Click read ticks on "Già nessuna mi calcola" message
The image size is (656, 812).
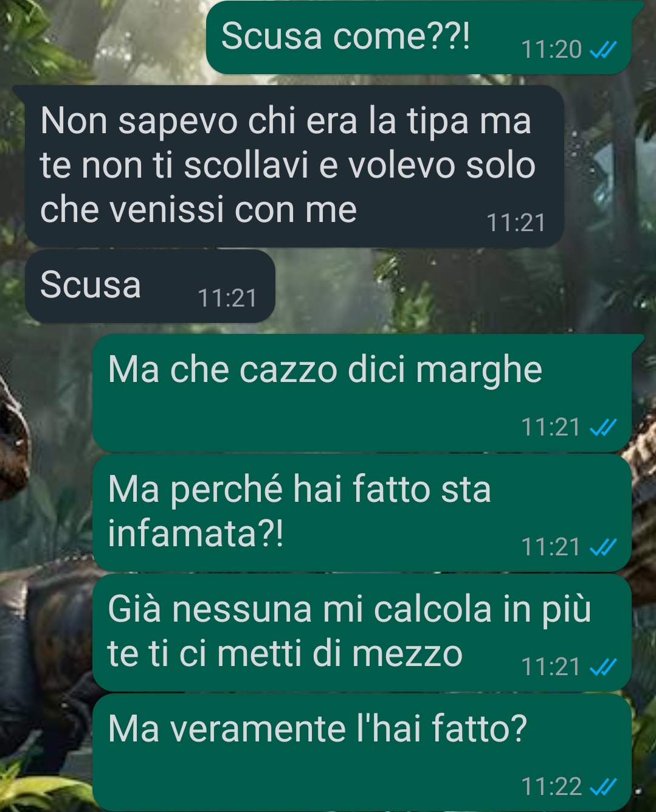coord(604,668)
